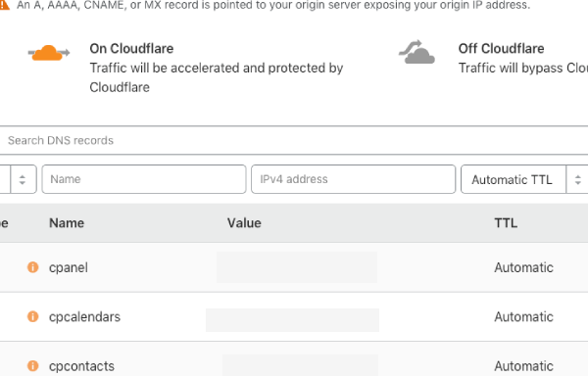Open the record type dropdown arrows
588x376 pixels.
23,179
